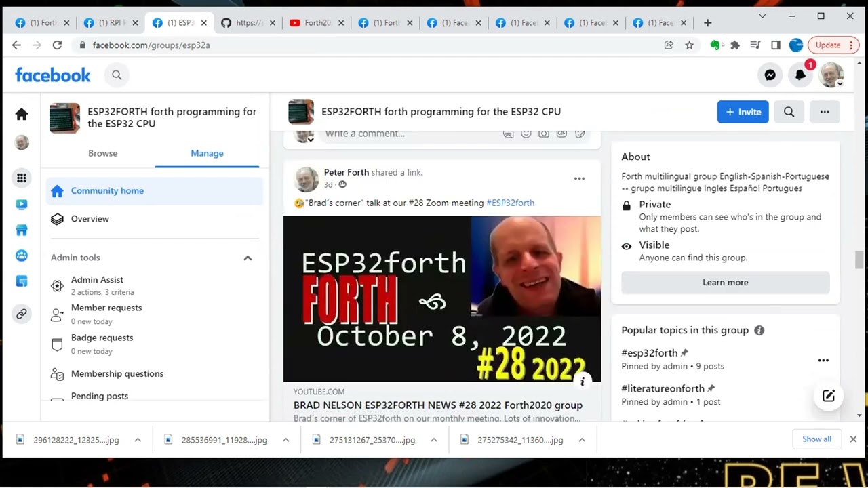Open the ESP32forth video thumbnail

click(x=442, y=299)
